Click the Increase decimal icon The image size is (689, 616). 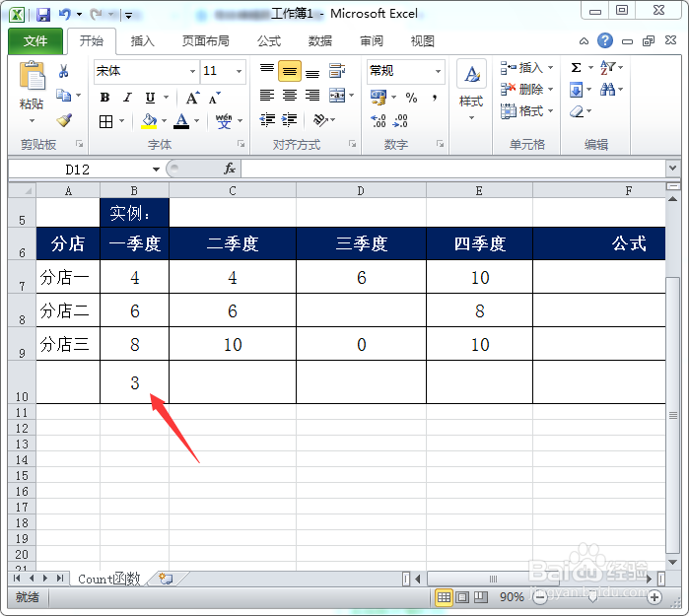[x=379, y=121]
